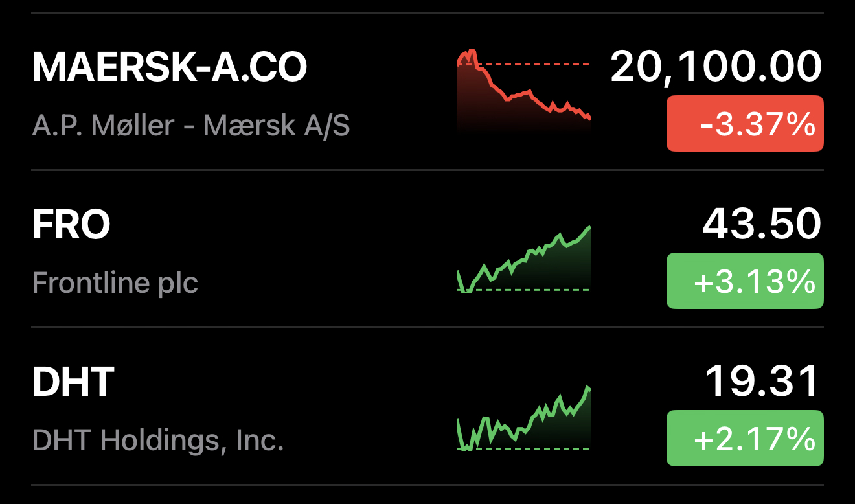View the red MAERSK-A.CO sparkline chart

pos(523,91)
